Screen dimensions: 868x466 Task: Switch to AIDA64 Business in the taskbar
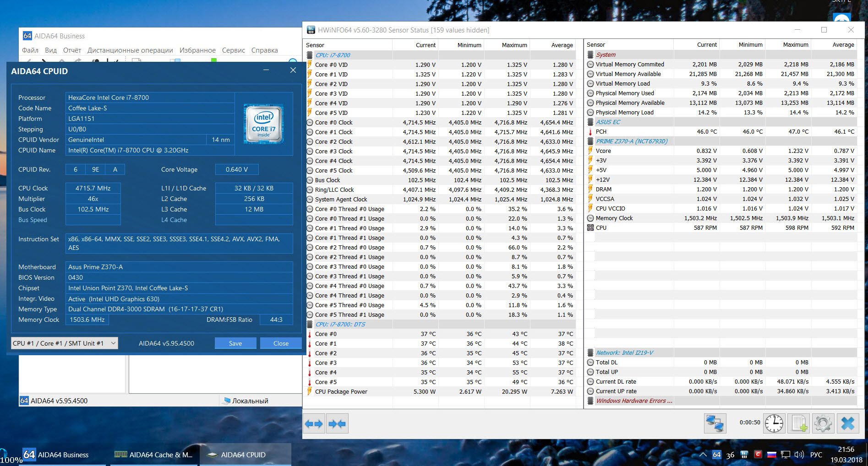(x=62, y=455)
